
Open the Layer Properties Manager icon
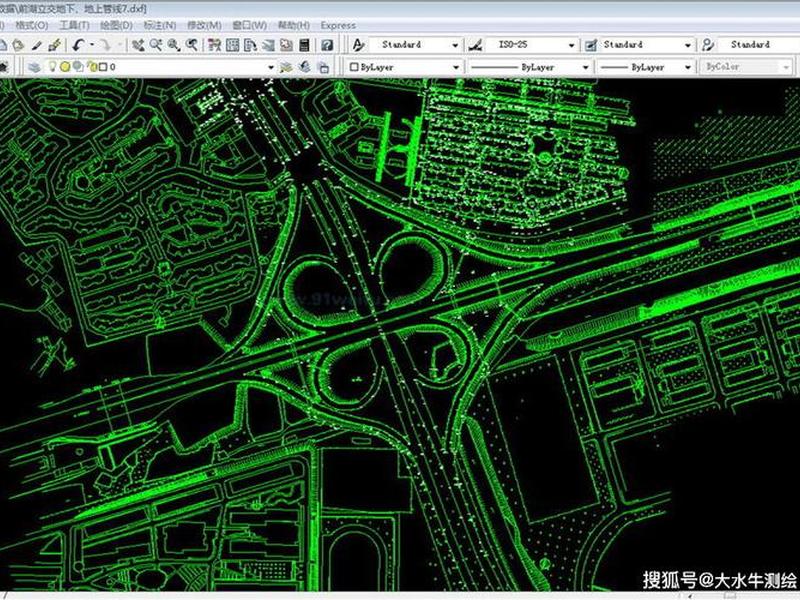(x=34, y=67)
